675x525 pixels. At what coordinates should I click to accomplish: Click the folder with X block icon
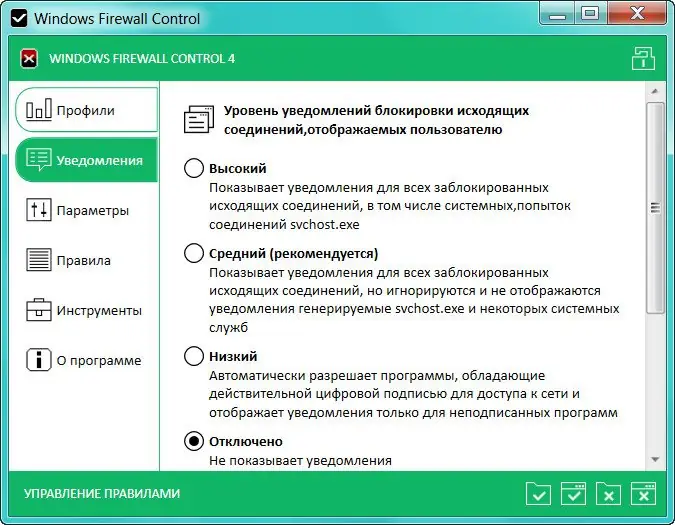pyautogui.click(x=608, y=494)
